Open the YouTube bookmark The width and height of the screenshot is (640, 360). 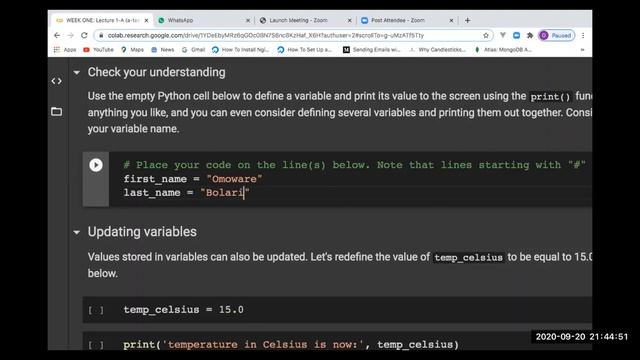click(x=98, y=50)
